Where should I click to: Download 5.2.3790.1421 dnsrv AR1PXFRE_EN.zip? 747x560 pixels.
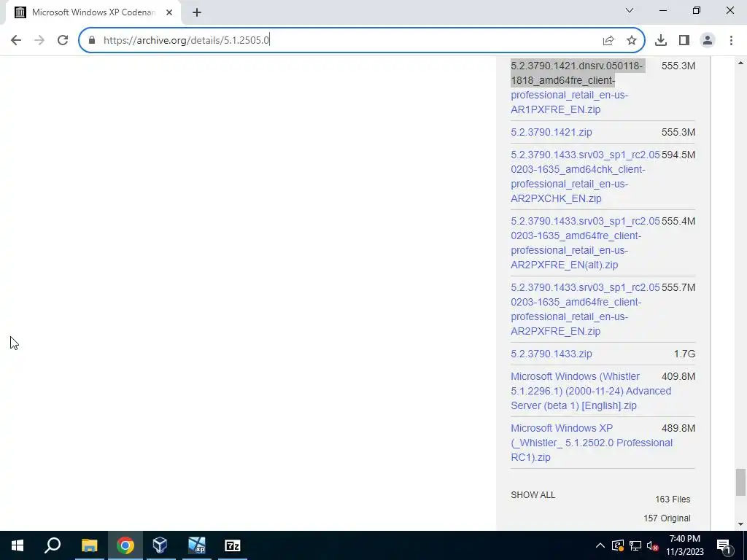[577, 87]
